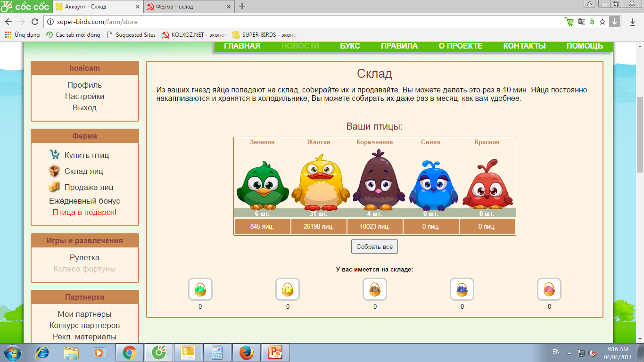Open the Настройки link
The width and height of the screenshot is (644, 362).
(x=85, y=96)
